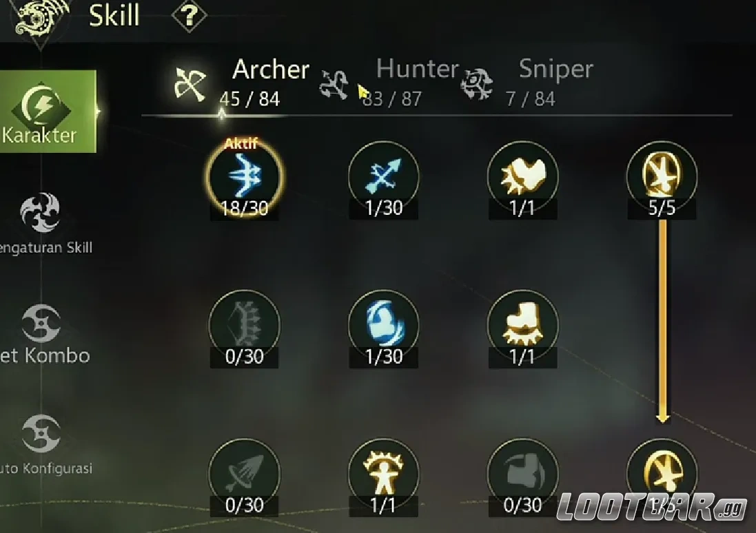Viewport: 756px width, 533px height.
Task: Open the maxed 5/5 golden skill
Action: point(662,178)
